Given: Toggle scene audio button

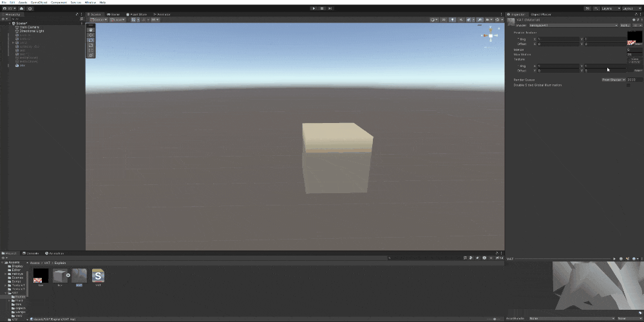Looking at the screenshot, I should point(461,20).
